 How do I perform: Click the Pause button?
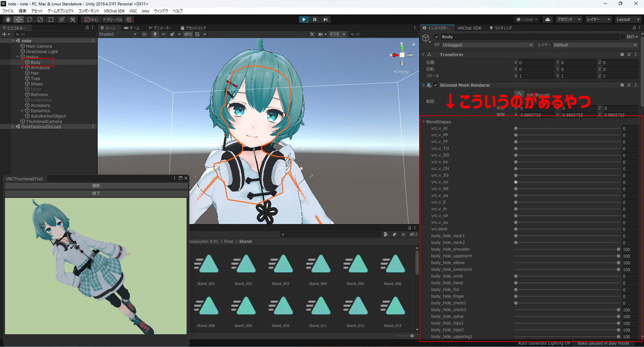coord(314,19)
